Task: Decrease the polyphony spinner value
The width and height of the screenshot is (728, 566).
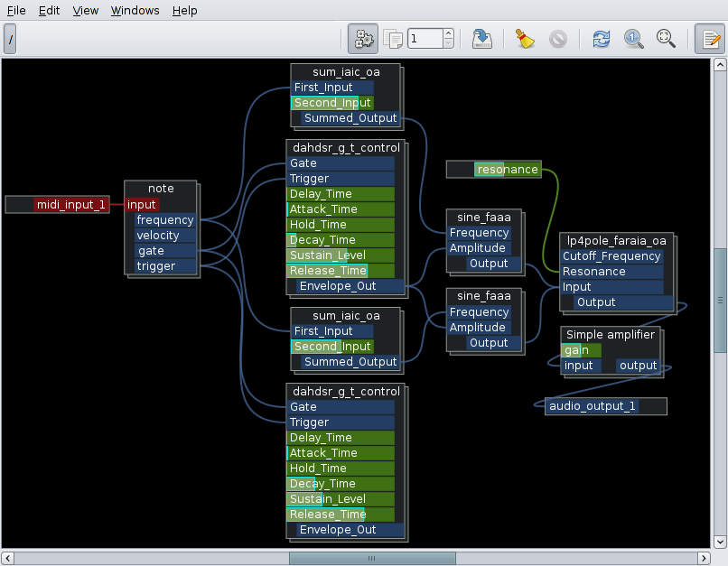Action: 448,43
